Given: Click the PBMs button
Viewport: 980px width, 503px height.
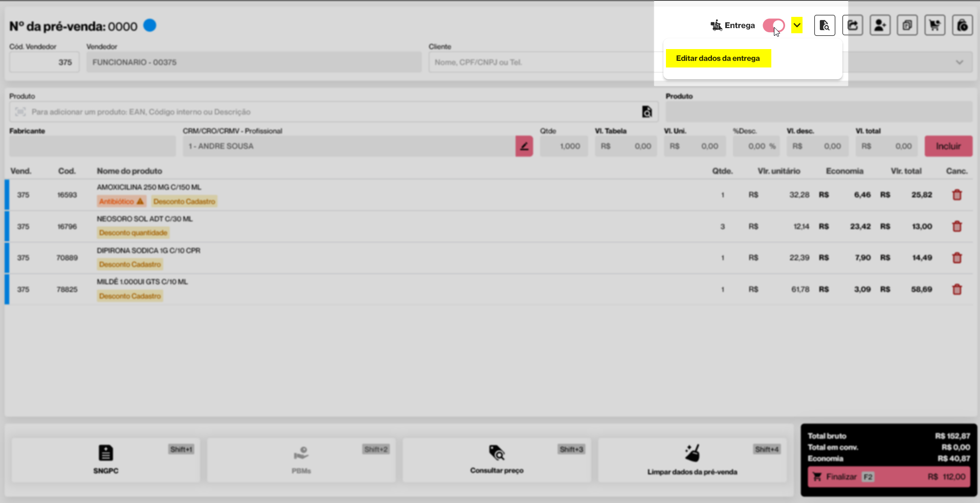Looking at the screenshot, I should pos(301,460).
